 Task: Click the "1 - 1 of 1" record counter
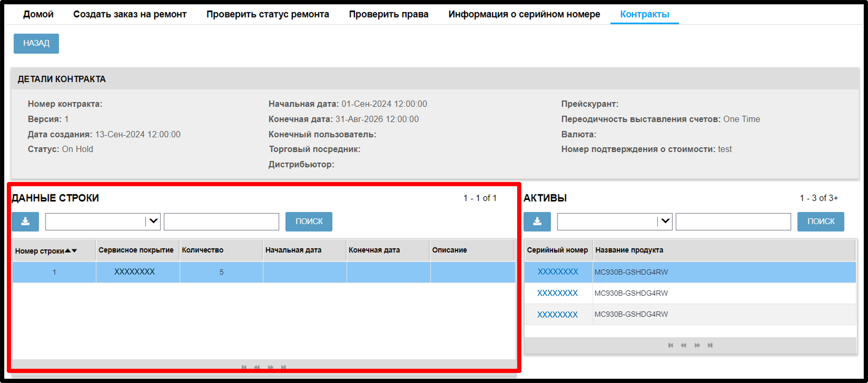(x=480, y=198)
